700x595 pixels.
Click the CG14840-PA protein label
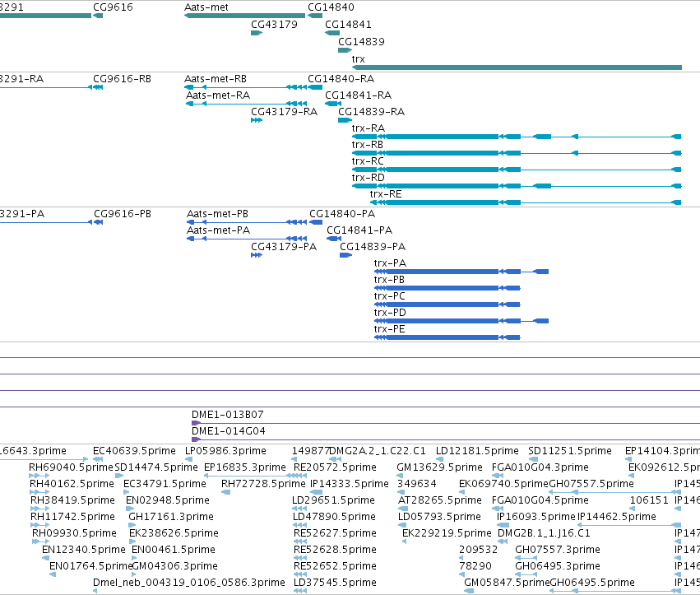pyautogui.click(x=342, y=215)
